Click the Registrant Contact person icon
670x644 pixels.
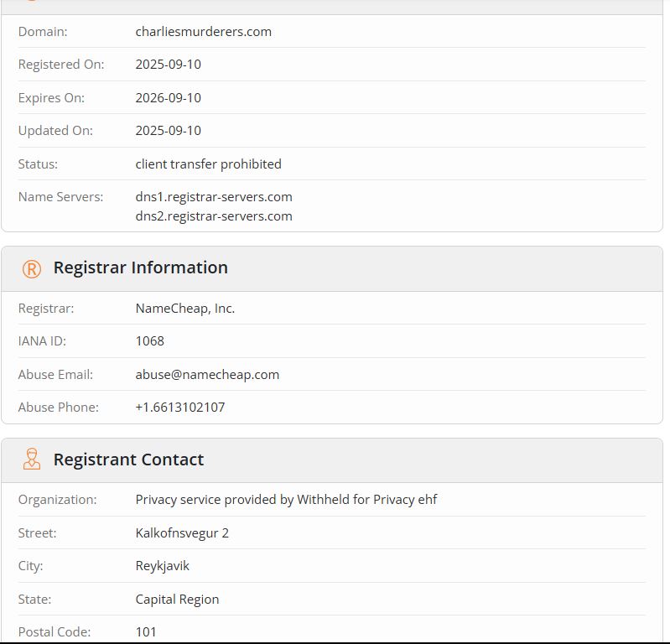(x=32, y=460)
